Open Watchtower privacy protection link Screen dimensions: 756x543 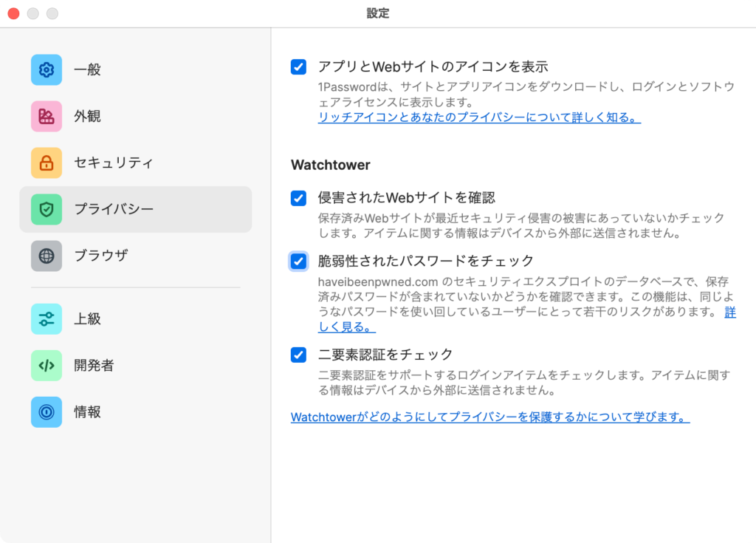[490, 417]
